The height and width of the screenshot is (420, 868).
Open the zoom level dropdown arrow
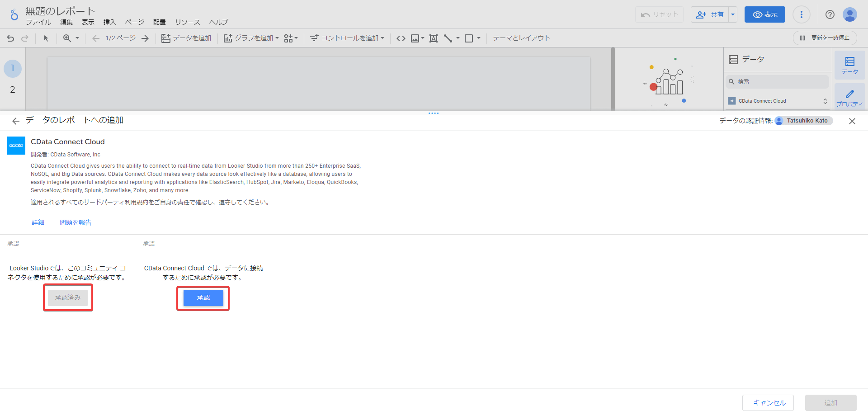[x=77, y=38]
